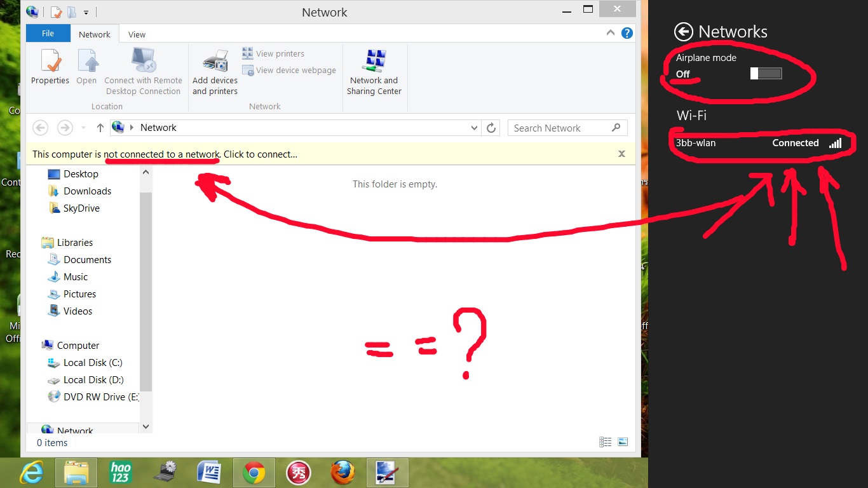Select Downloads in navigation pane
Image resolution: width=868 pixels, height=488 pixels.
[80, 191]
